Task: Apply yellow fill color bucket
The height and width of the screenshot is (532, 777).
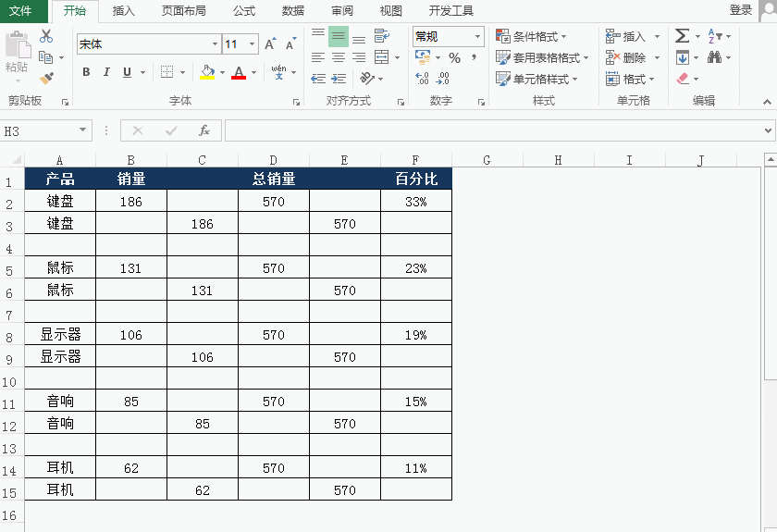Action: pos(207,72)
